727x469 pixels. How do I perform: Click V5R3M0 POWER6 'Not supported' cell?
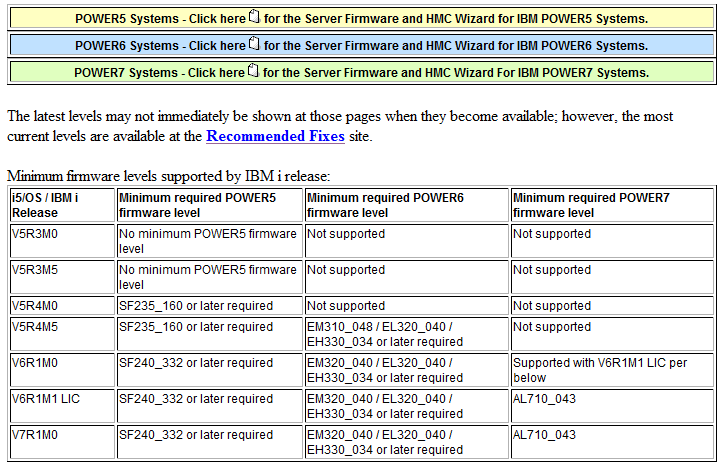point(407,241)
